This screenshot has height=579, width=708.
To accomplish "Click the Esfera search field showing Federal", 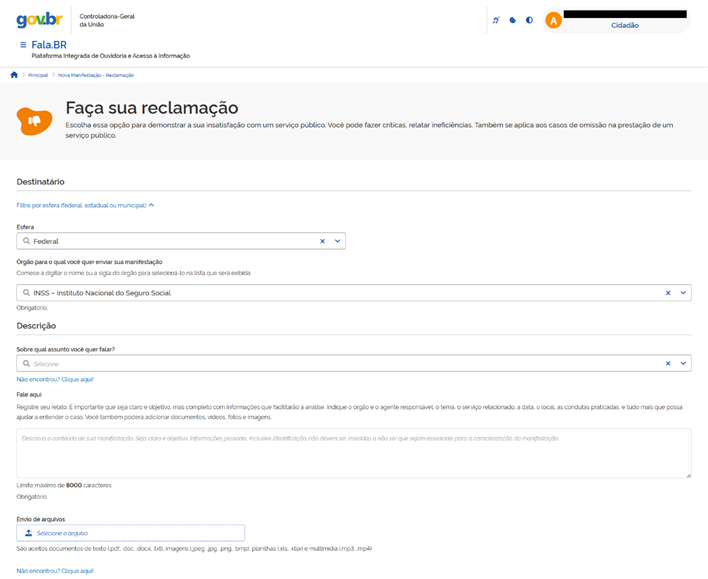I will tap(181, 241).
